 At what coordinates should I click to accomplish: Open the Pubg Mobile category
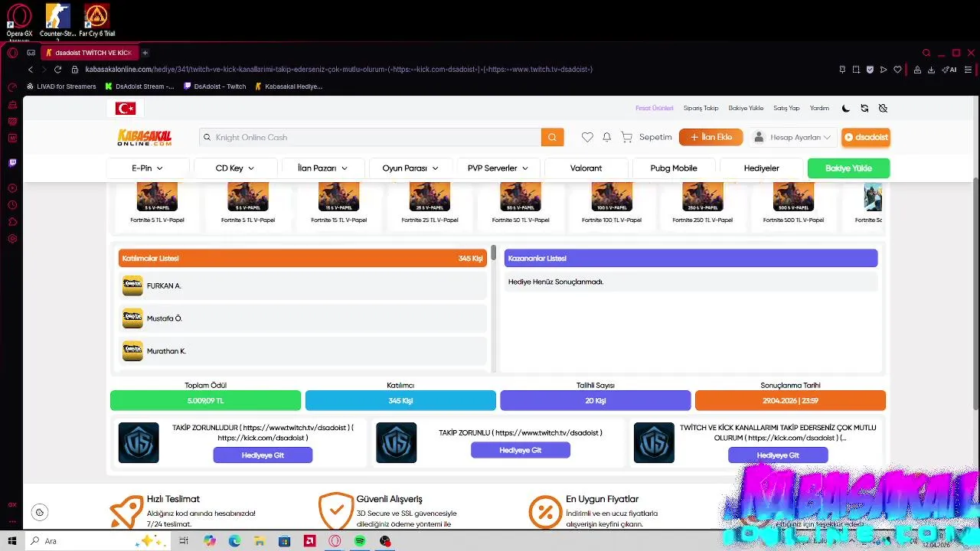point(674,168)
